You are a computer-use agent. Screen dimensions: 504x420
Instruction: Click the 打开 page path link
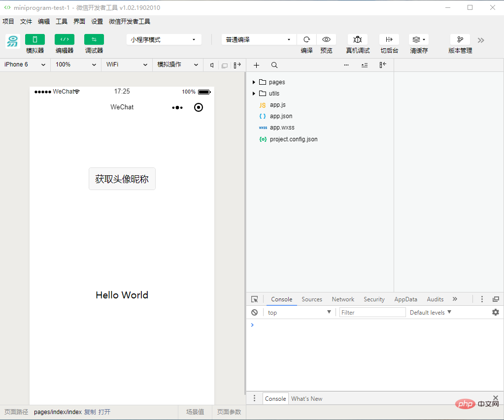pos(104,412)
